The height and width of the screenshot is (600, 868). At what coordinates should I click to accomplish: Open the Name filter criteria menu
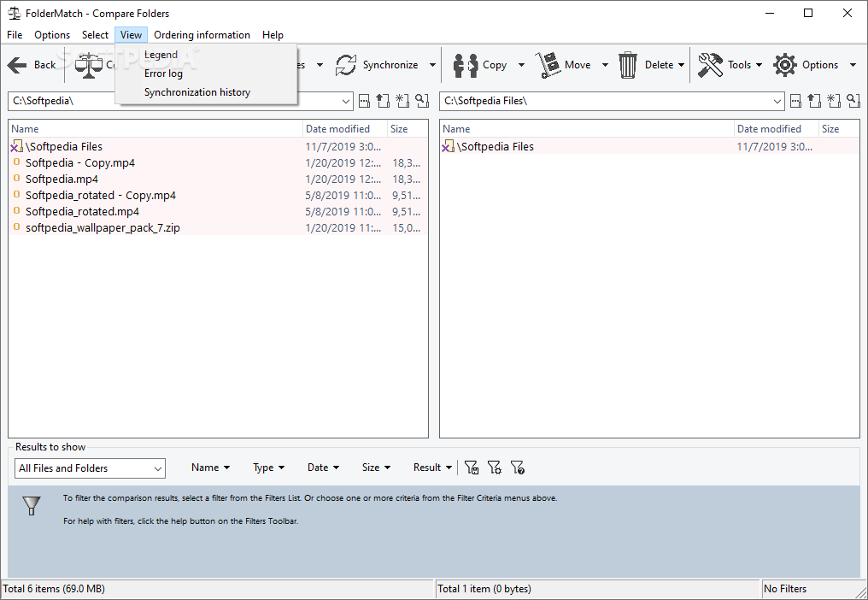[210, 468]
